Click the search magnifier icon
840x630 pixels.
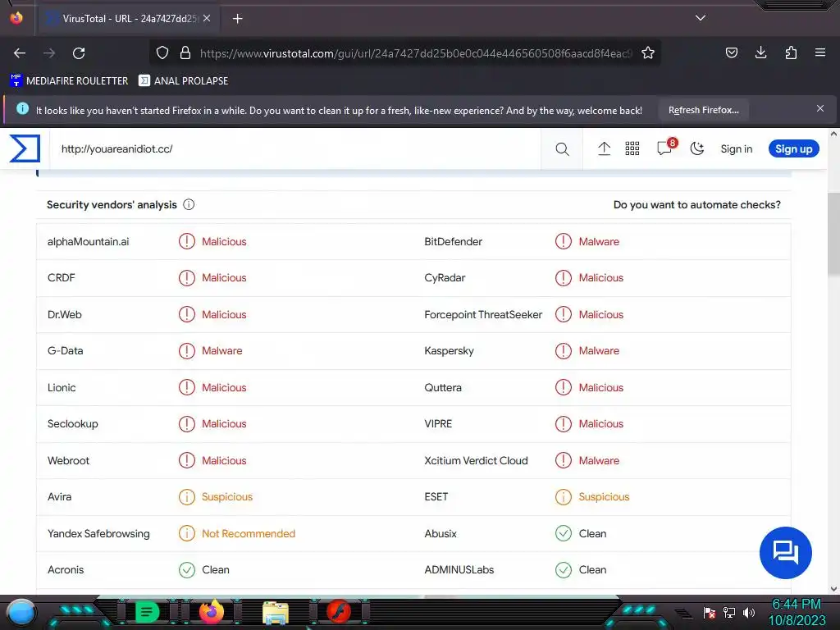pos(562,149)
